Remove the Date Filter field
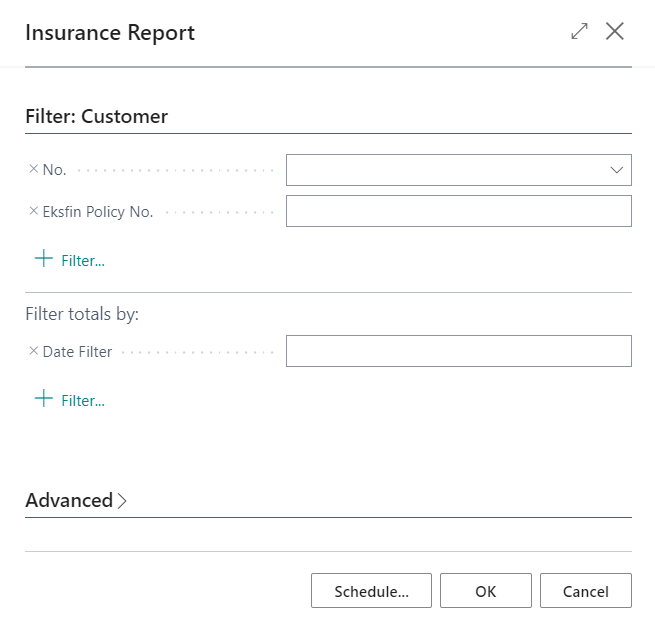 [33, 351]
